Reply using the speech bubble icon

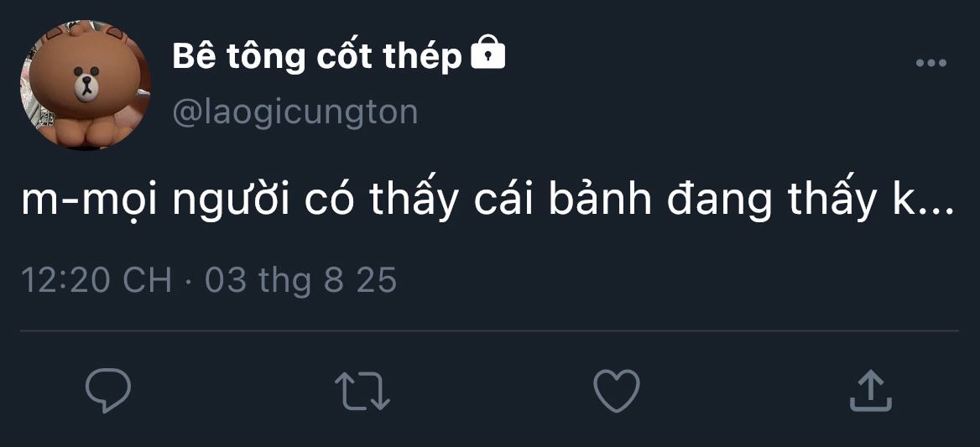(x=108, y=391)
